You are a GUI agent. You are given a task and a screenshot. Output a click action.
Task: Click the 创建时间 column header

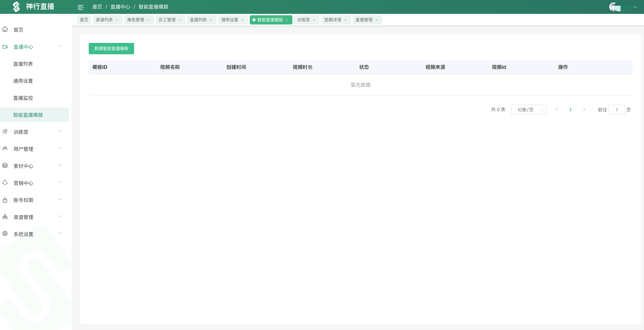236,67
